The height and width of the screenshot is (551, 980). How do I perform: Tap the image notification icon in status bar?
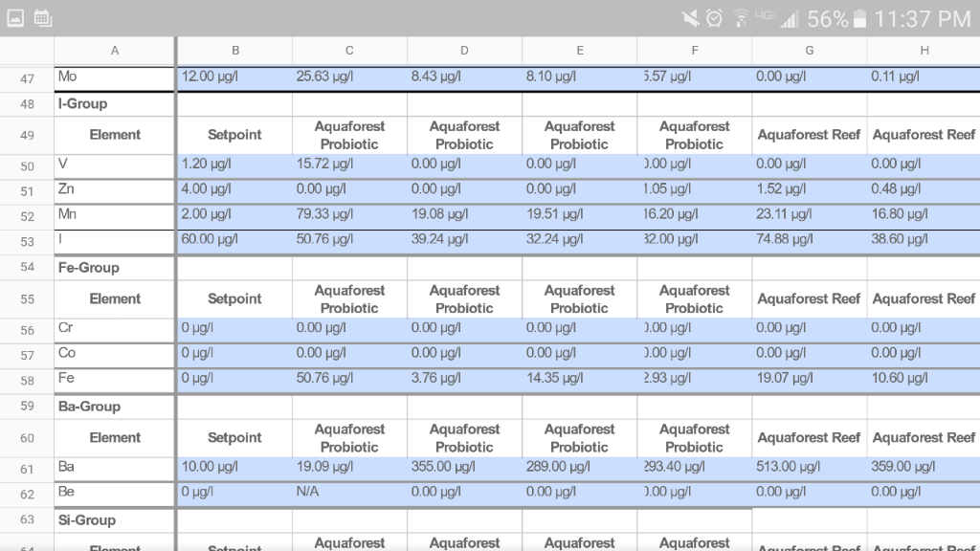pos(15,18)
